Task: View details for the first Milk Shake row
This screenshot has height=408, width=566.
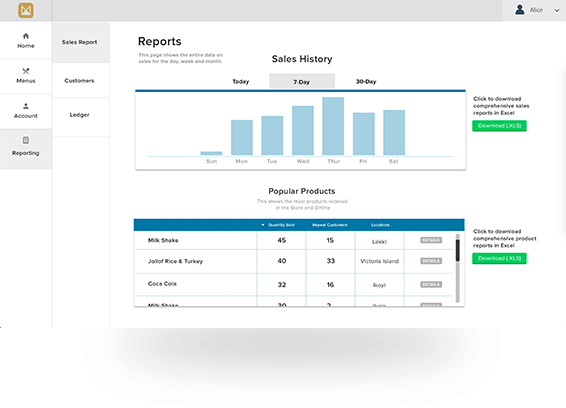Action: pos(431,240)
